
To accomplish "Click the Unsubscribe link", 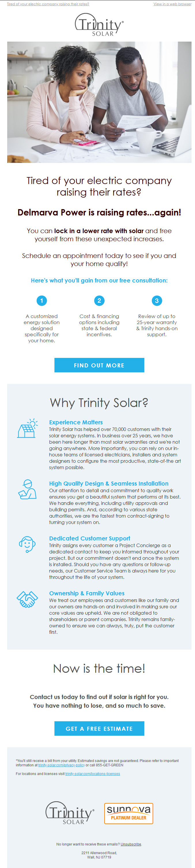I will pos(131,844).
